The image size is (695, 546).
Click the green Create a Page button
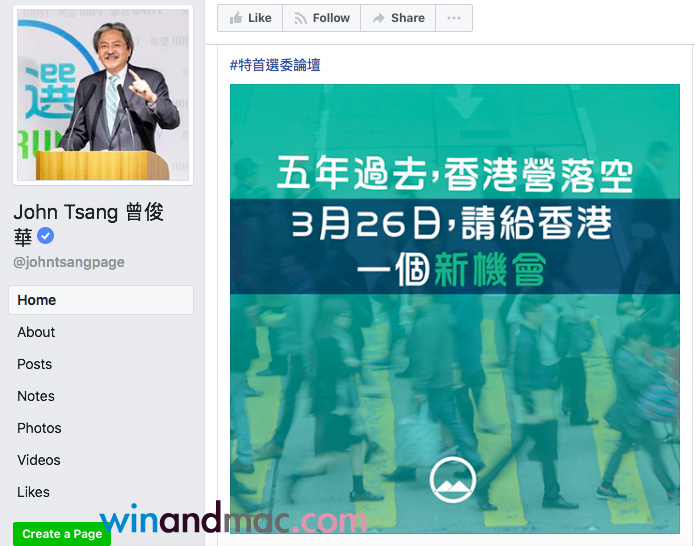coord(62,534)
